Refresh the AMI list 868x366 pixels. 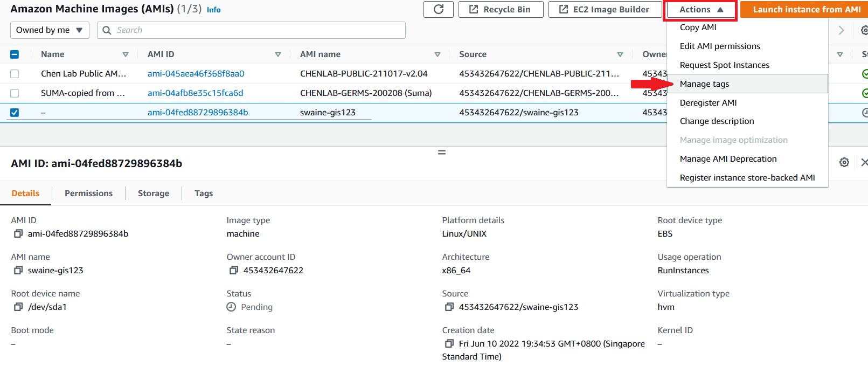click(x=439, y=9)
